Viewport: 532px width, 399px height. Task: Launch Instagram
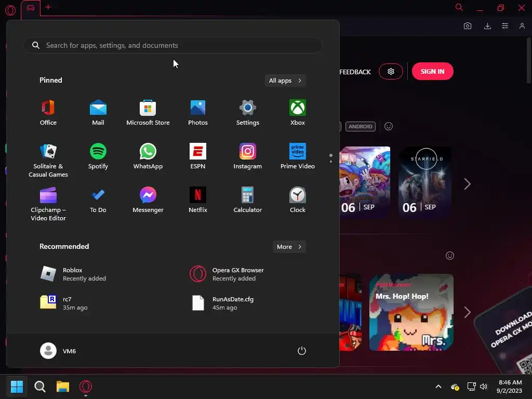tap(248, 157)
